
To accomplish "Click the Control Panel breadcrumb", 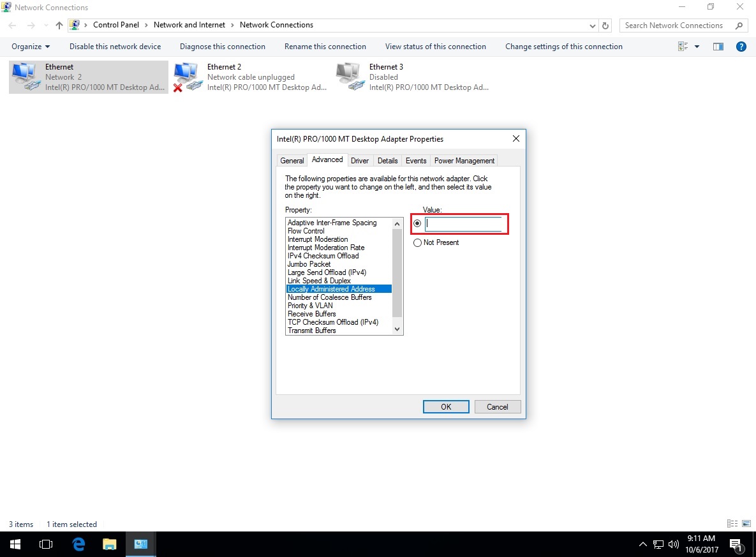I will point(115,25).
